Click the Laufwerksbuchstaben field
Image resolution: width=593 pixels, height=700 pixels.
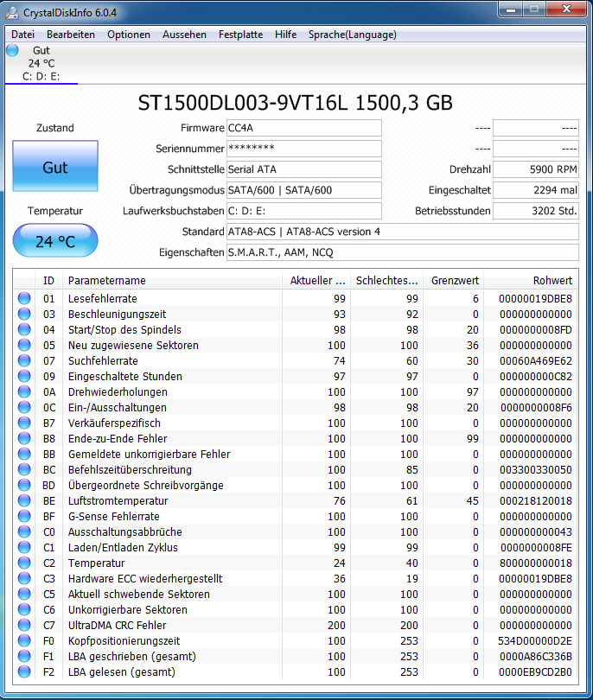(304, 211)
